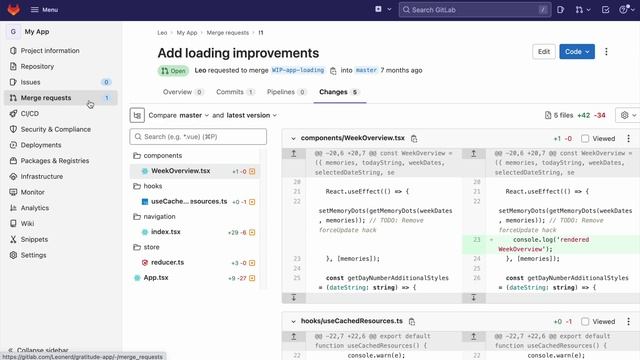Open WIP-app-loading branch link
This screenshot has width=640, height=360.
coord(298,70)
